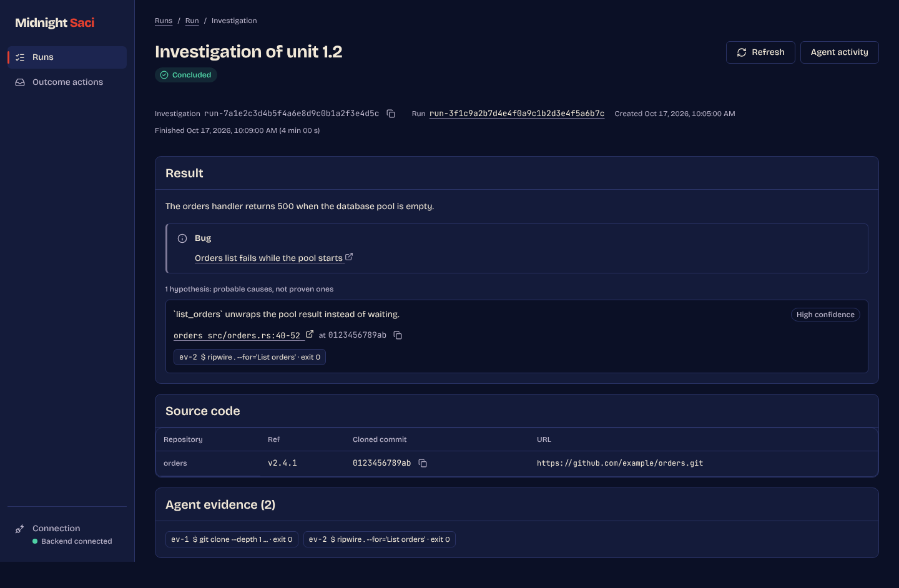Open Outcome actions in the sidebar
This screenshot has width=899, height=588.
tap(67, 82)
